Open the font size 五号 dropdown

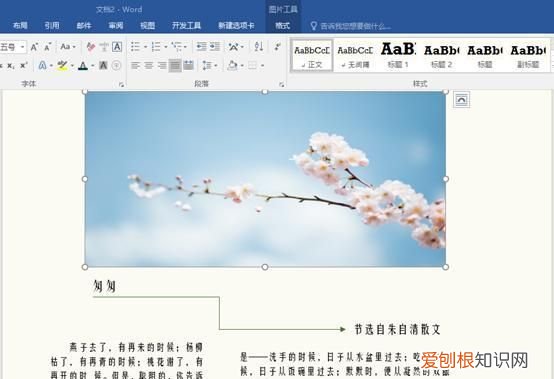click(22, 47)
